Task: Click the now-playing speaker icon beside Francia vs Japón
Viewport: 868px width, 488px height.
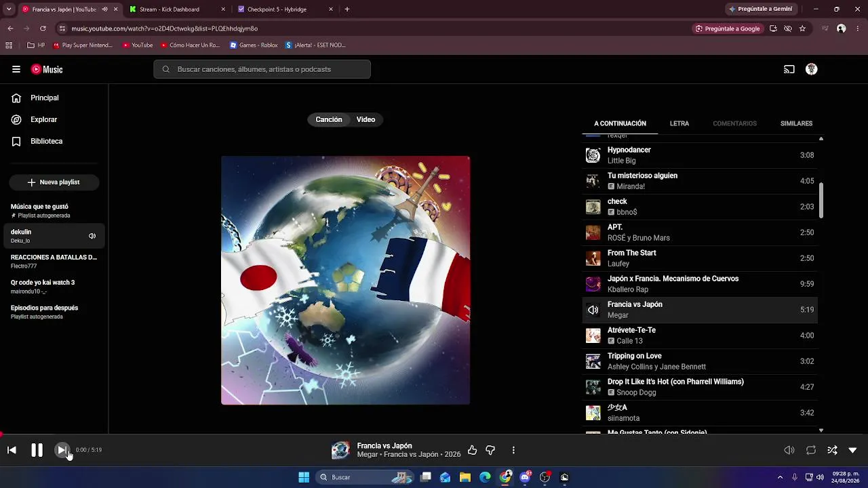Action: tap(593, 310)
